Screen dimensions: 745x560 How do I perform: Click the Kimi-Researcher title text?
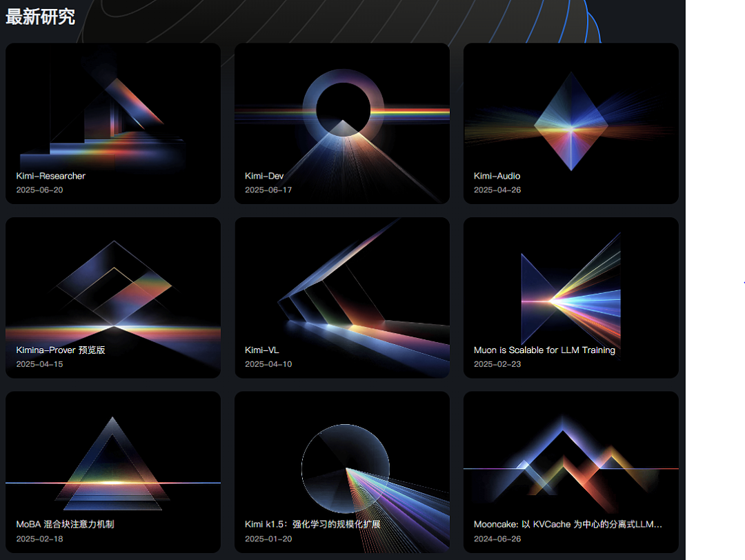click(x=51, y=176)
